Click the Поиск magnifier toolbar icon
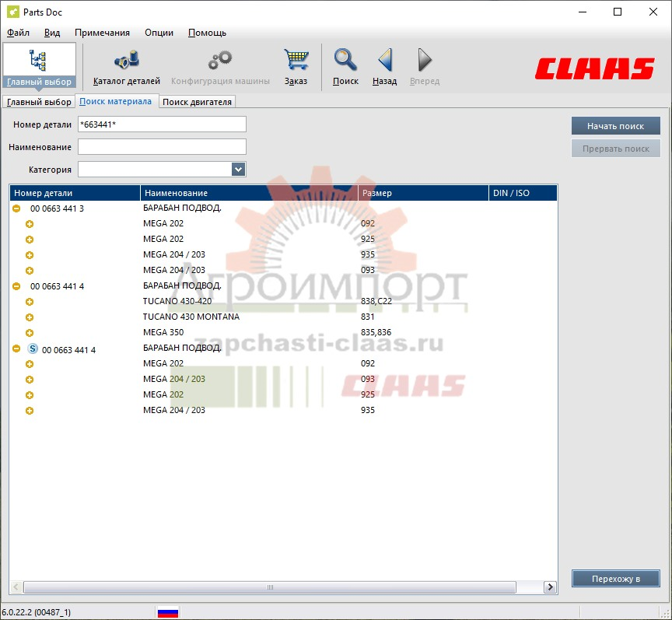Screen dimensions: 672x620 (345, 68)
